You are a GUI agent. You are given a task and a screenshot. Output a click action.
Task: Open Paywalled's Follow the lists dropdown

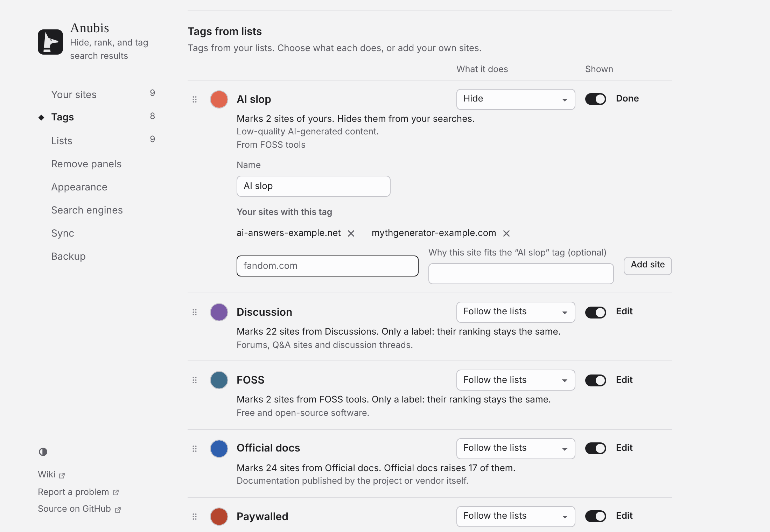pos(516,517)
